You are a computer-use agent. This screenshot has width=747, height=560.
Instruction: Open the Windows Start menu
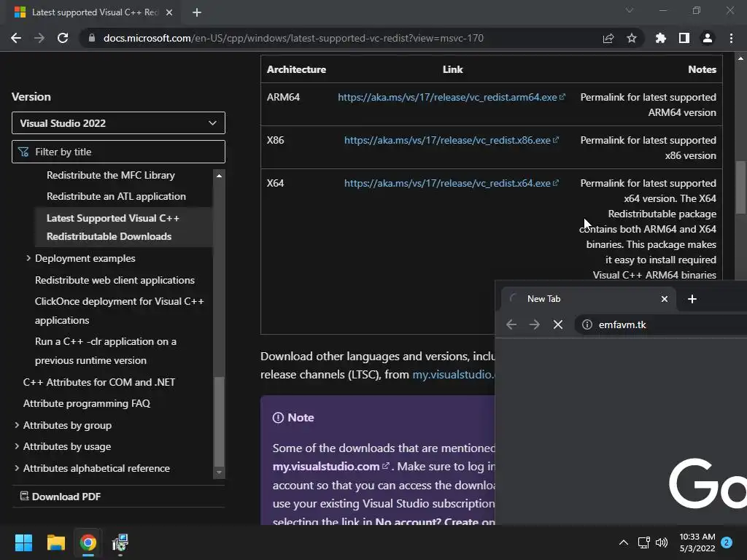pyautogui.click(x=23, y=542)
